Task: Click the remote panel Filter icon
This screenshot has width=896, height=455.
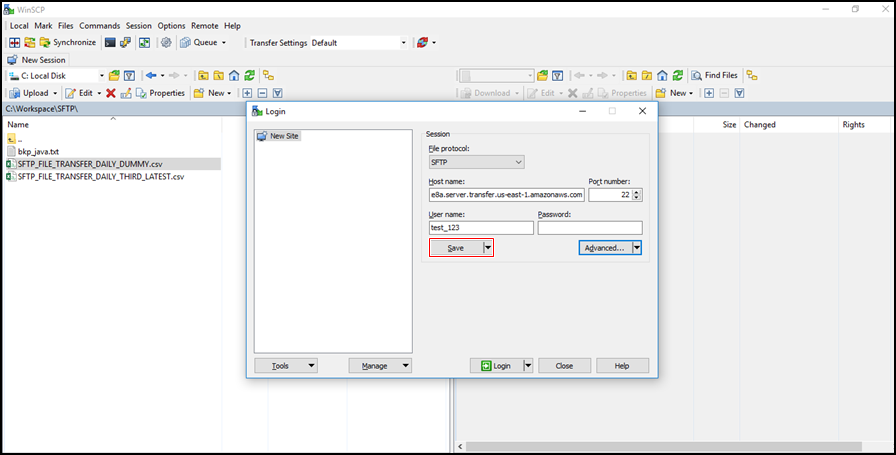Action: tap(558, 75)
